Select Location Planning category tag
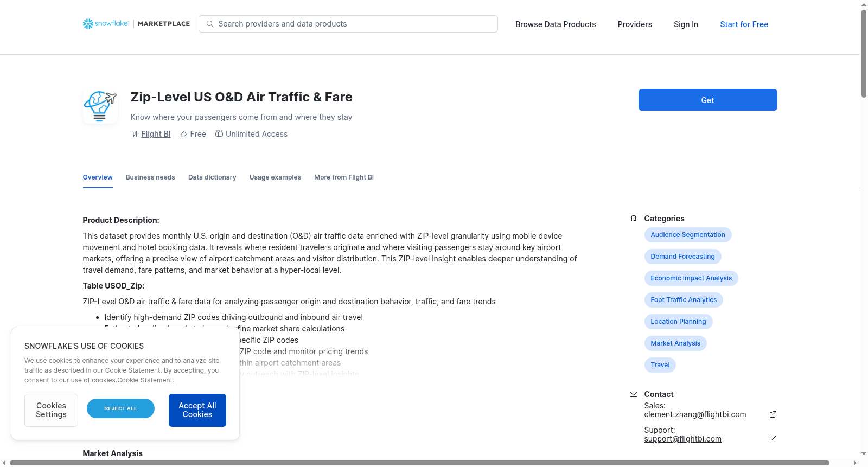 (x=678, y=322)
